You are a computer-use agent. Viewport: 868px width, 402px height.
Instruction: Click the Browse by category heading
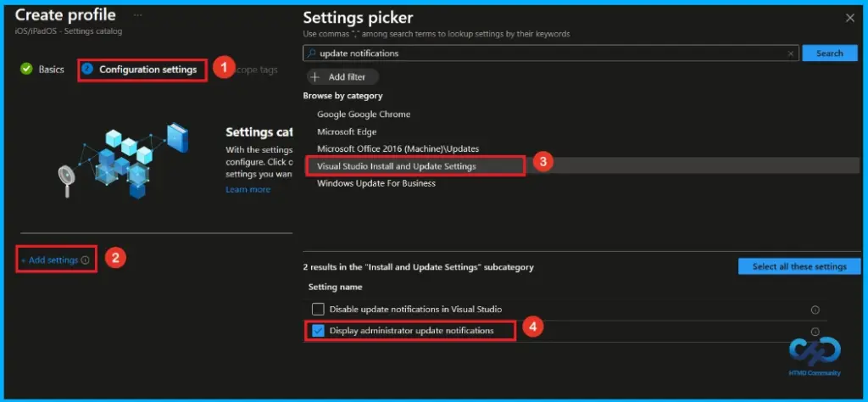[342, 96]
